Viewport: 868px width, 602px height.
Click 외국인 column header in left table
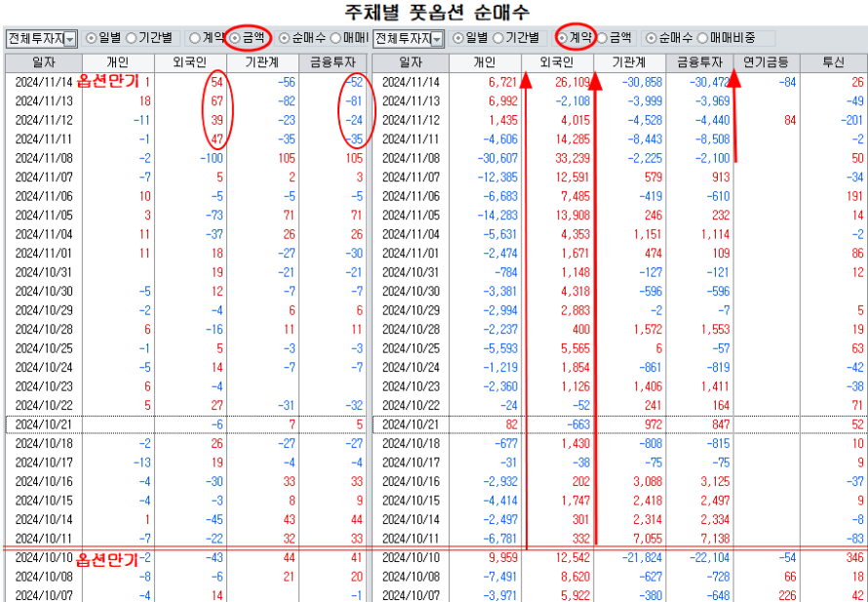[x=190, y=63]
